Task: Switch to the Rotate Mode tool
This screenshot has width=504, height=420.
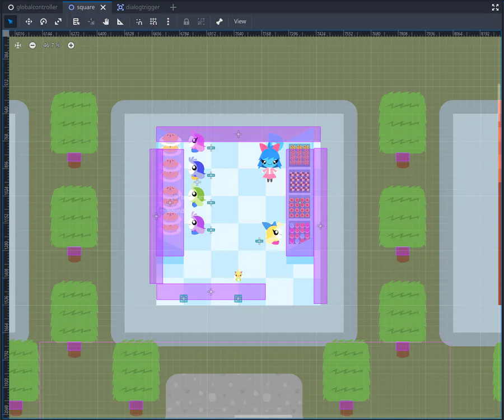Action: click(43, 21)
